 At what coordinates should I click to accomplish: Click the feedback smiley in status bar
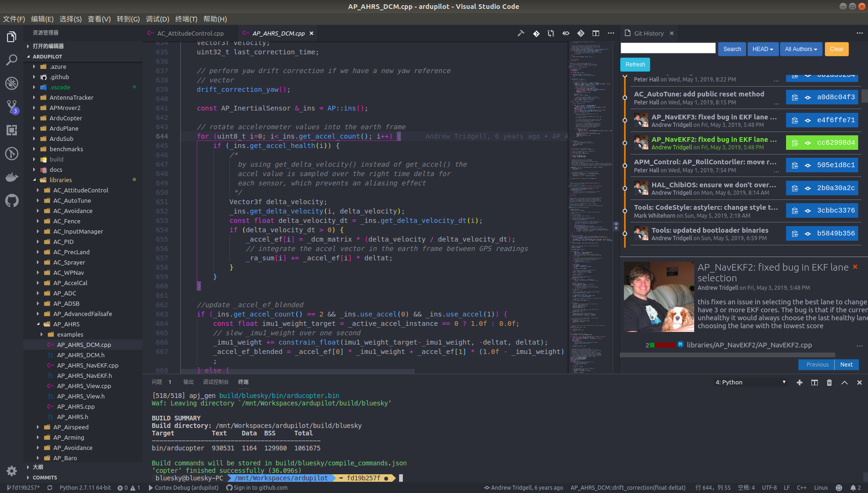tap(839, 488)
